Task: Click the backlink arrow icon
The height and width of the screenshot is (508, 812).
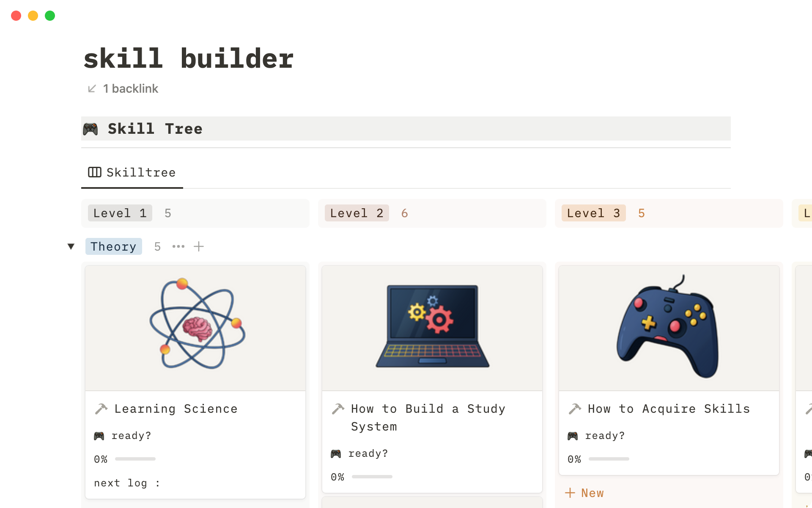Action: (x=92, y=88)
